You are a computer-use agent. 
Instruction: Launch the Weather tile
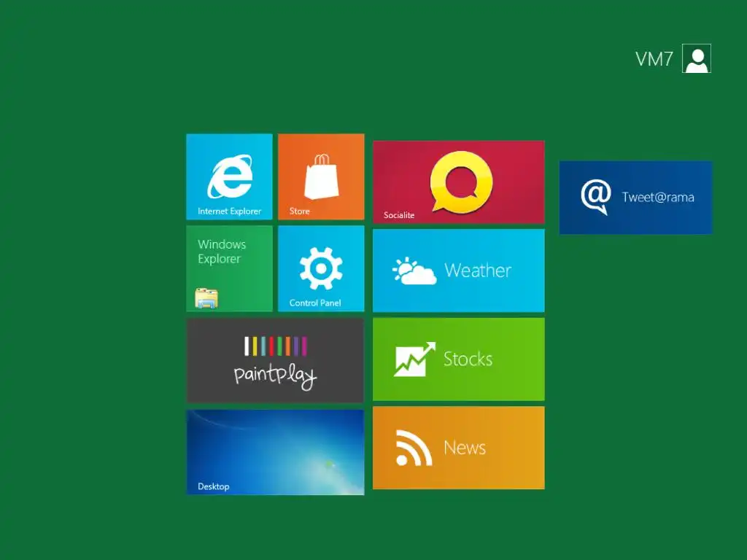(458, 271)
